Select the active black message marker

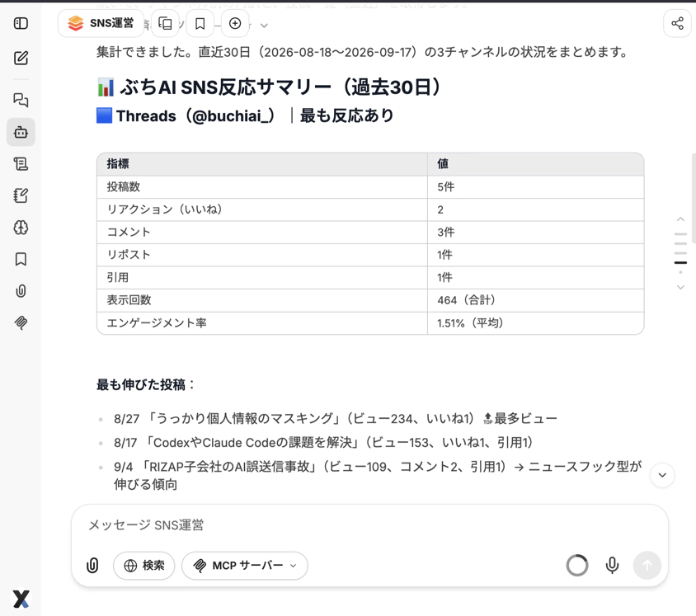[680, 263]
